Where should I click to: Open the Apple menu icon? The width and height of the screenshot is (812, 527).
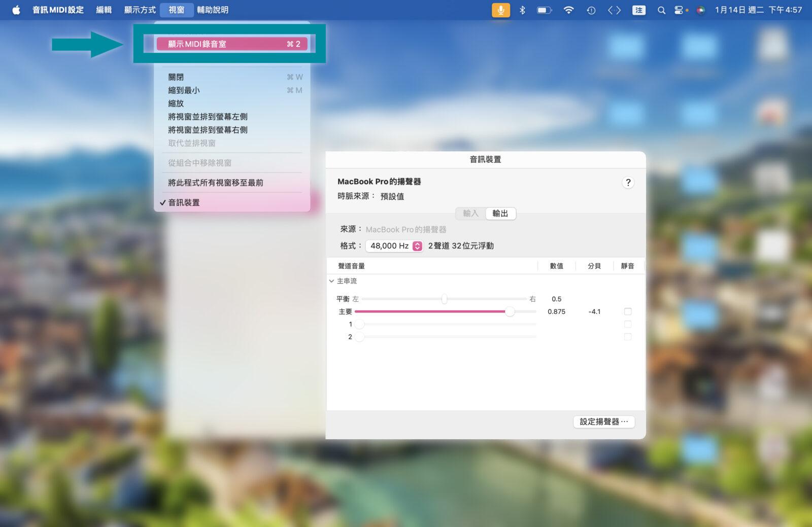[x=16, y=10]
